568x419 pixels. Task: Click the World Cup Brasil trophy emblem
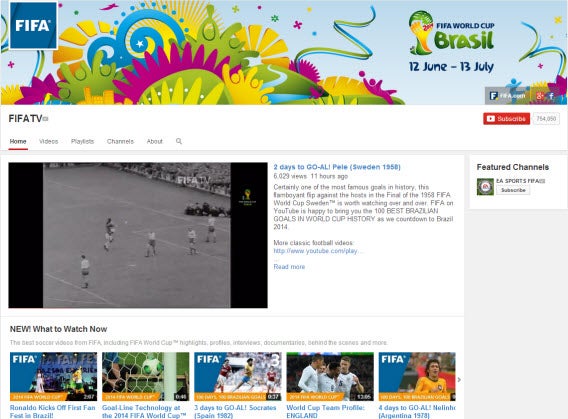point(421,33)
